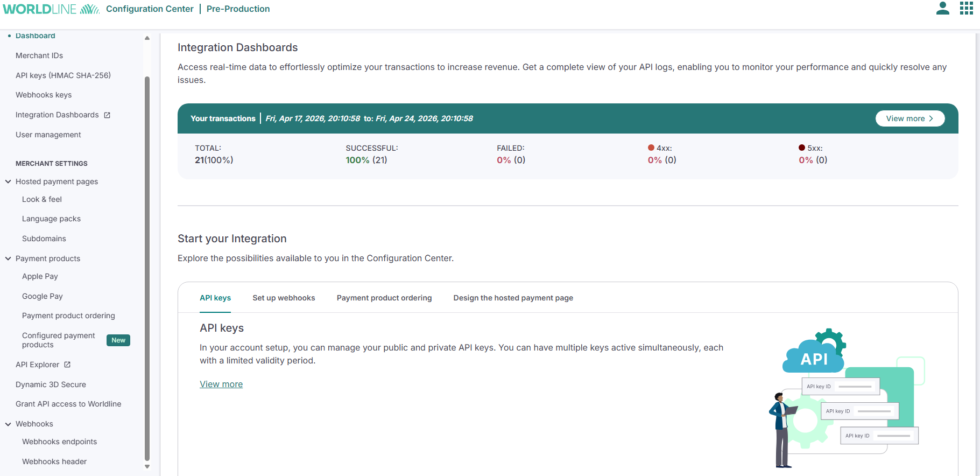
Task: Open Google Pay configuration
Action: click(43, 296)
